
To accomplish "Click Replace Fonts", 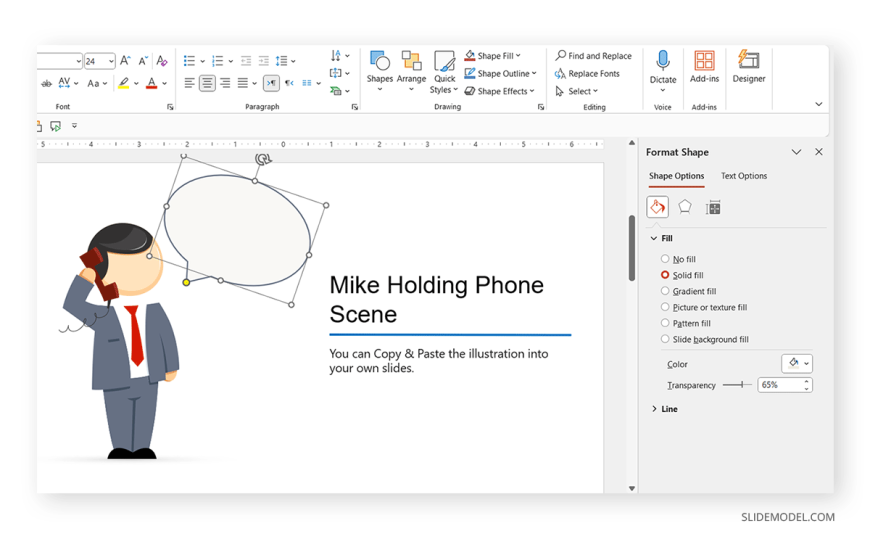I will tap(587, 73).
